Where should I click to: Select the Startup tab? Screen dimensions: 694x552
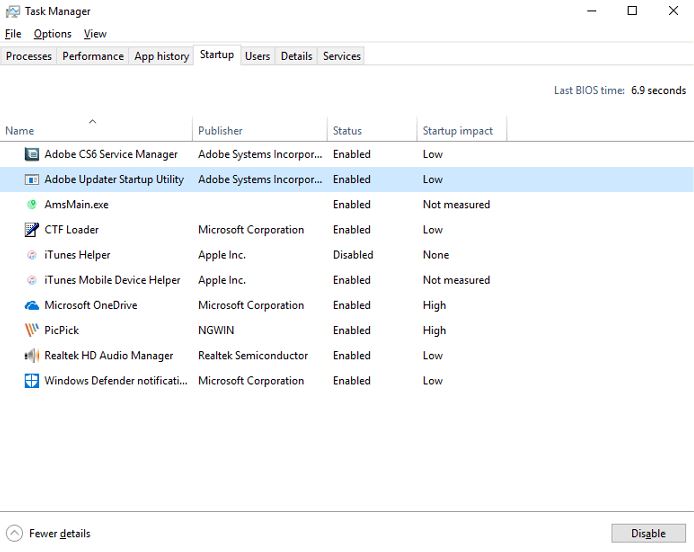point(217,54)
